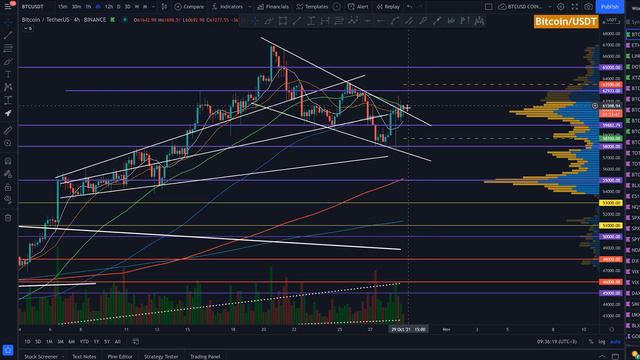This screenshot has width=640, height=360.
Task: Select the trend line tool
Action: (x=8, y=36)
